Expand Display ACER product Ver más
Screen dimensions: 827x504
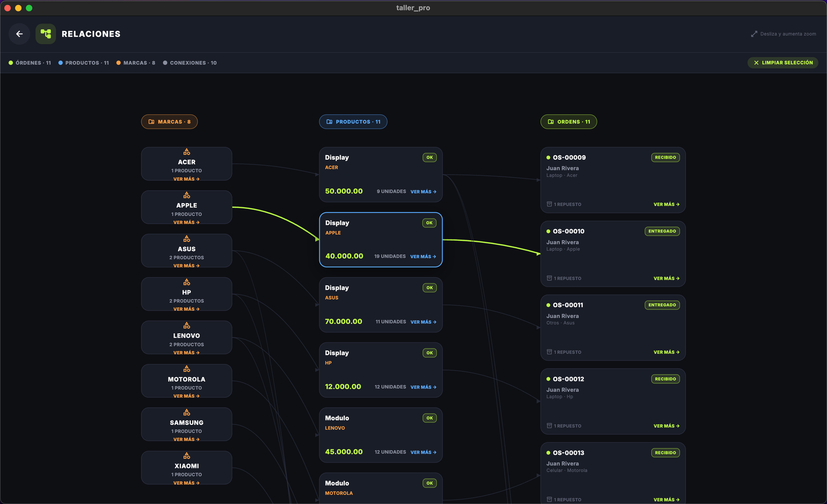(x=423, y=192)
